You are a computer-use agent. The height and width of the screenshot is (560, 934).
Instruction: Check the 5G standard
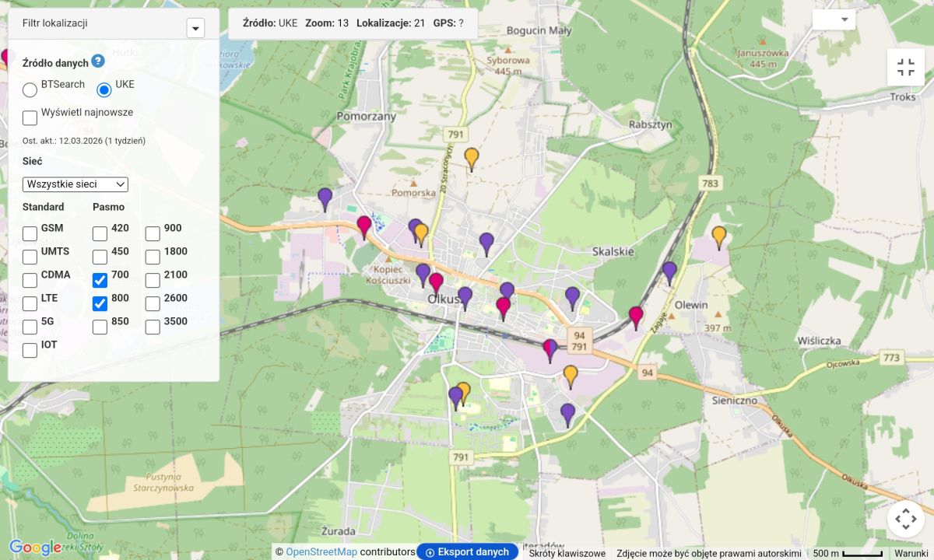point(30,327)
